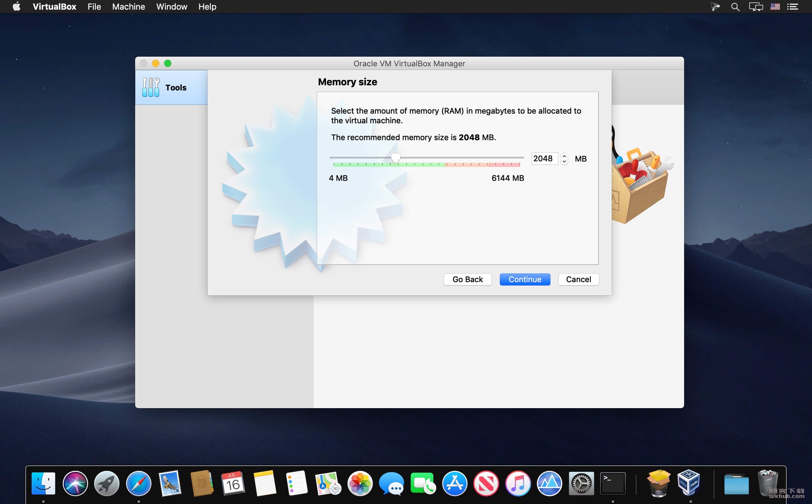Open Terminal in the Dock
The image size is (812, 504).
pyautogui.click(x=613, y=483)
